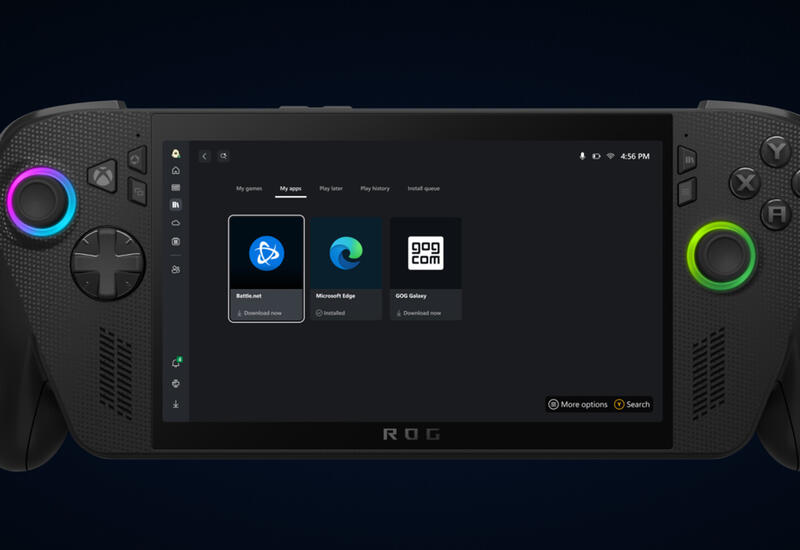
Task: Open the Install queue tab
Action: tap(423, 188)
